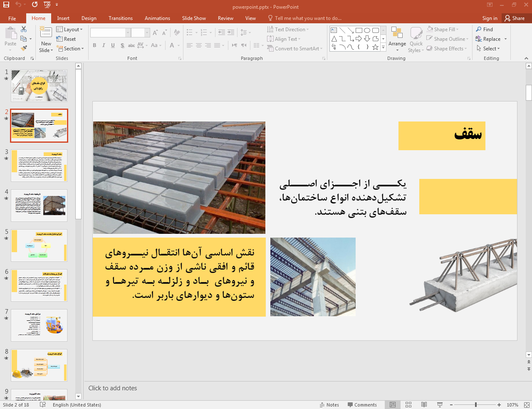Open the Transitions ribbon tab

120,18
